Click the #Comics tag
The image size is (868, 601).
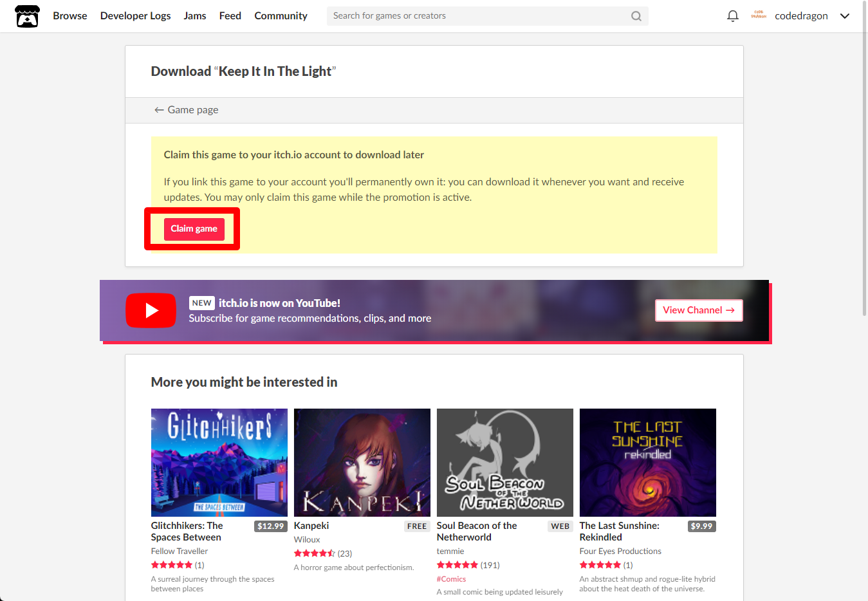click(x=451, y=579)
